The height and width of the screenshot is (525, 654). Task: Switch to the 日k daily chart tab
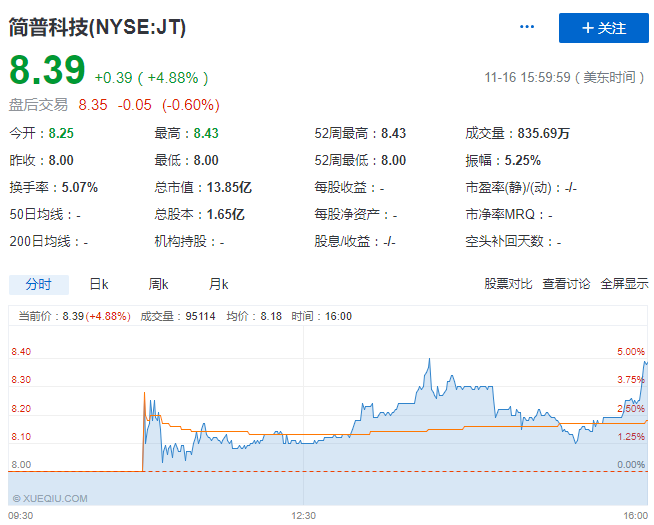coord(99,284)
